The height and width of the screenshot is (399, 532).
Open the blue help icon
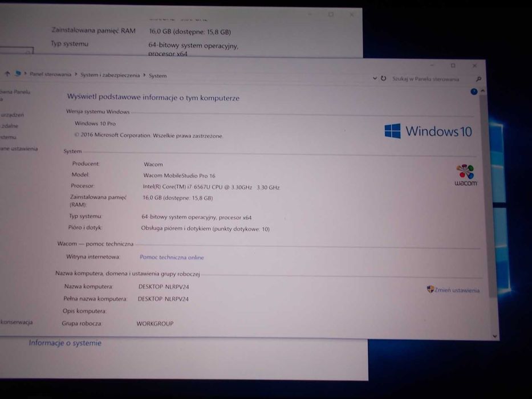474,92
